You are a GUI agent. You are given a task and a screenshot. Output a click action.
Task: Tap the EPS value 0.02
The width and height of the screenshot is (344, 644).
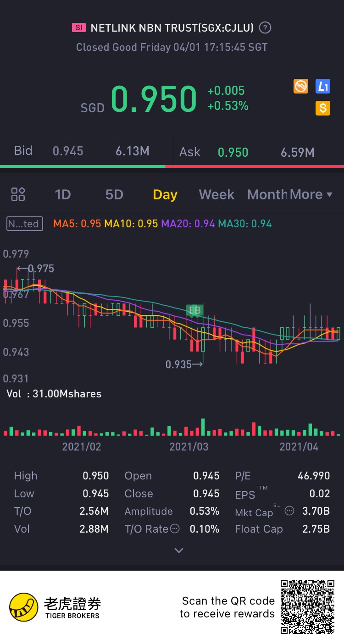point(320,494)
